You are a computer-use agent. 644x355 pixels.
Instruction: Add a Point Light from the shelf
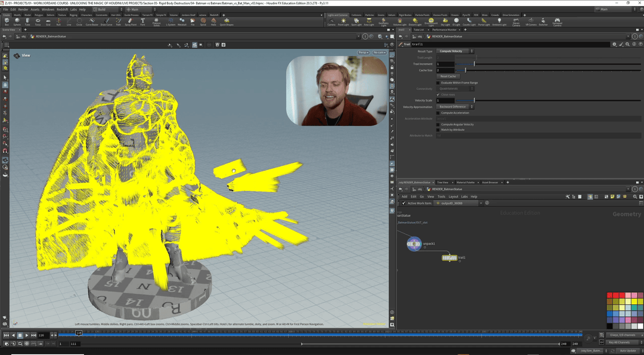[x=343, y=21]
